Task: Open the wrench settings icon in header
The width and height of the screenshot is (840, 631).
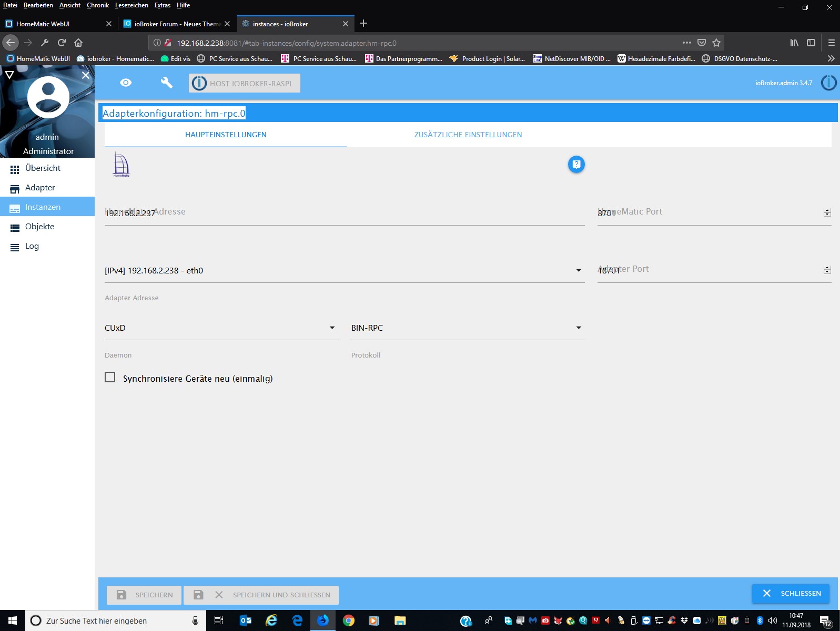Action: (166, 83)
